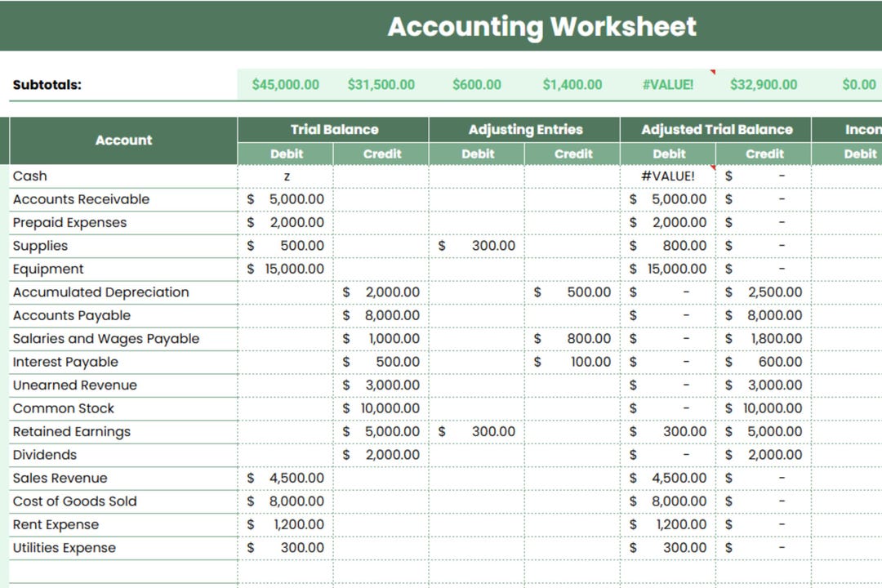Click the Subtotals label
The height and width of the screenshot is (588, 882).
coord(47,85)
